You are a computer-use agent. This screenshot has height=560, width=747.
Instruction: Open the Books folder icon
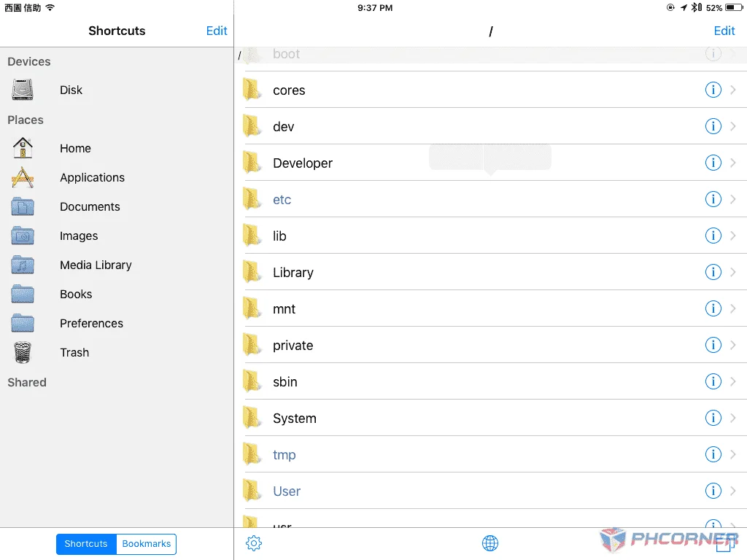pyautogui.click(x=23, y=294)
